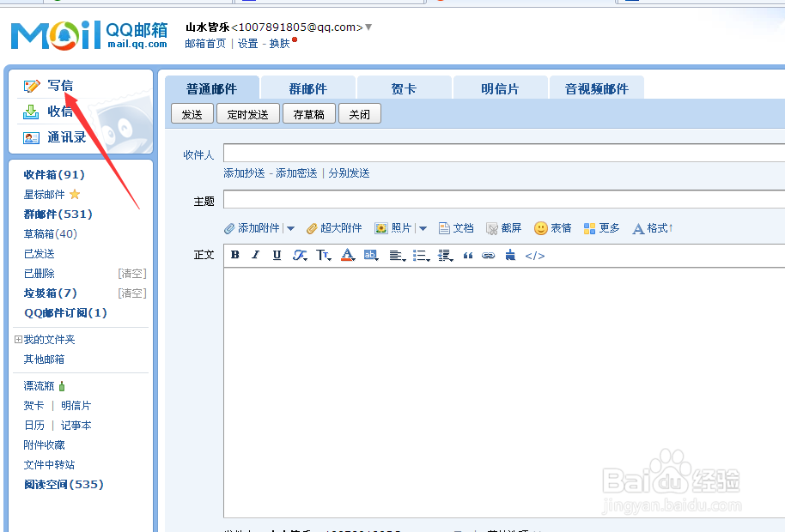Save the draft with 存草稿
Image resolution: width=785 pixels, height=532 pixels.
pyautogui.click(x=308, y=113)
